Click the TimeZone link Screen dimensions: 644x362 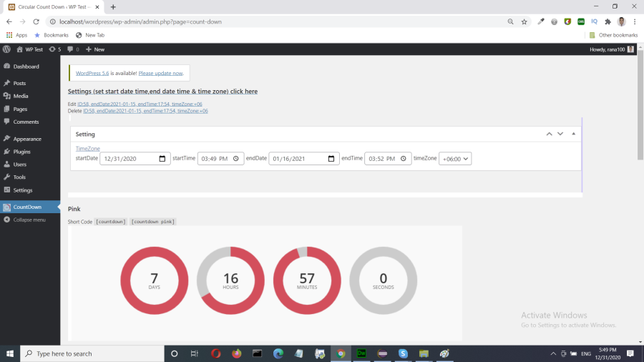87,148
